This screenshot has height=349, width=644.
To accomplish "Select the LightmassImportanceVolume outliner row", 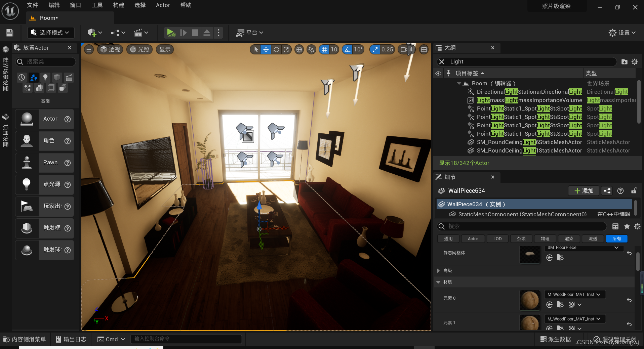I will coord(534,100).
